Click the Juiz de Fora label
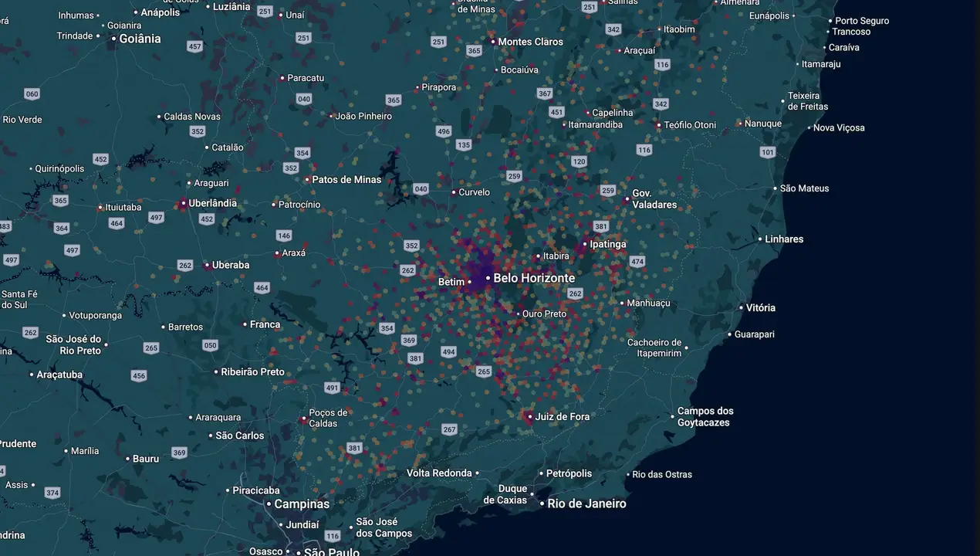Viewport: 980px width, 556px height. (x=562, y=417)
